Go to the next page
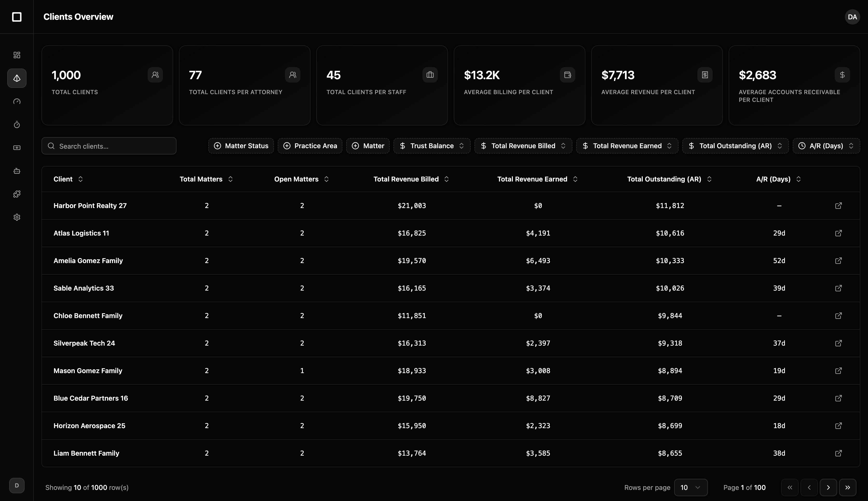This screenshot has height=501, width=868. 828,487
